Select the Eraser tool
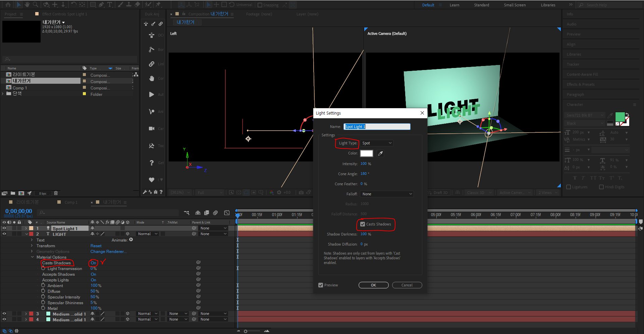Screen dimensions: 644x334 [137, 5]
